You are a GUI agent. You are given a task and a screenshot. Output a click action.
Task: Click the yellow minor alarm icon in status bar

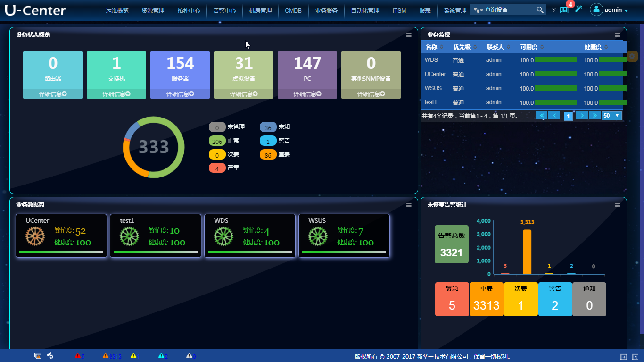[x=133, y=356]
